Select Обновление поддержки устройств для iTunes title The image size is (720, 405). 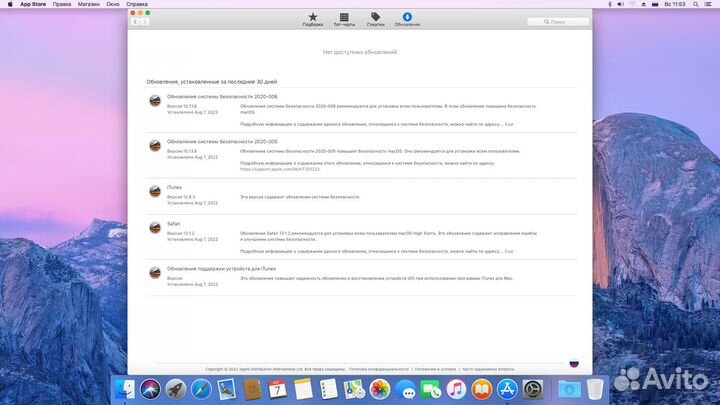pyautogui.click(x=221, y=269)
